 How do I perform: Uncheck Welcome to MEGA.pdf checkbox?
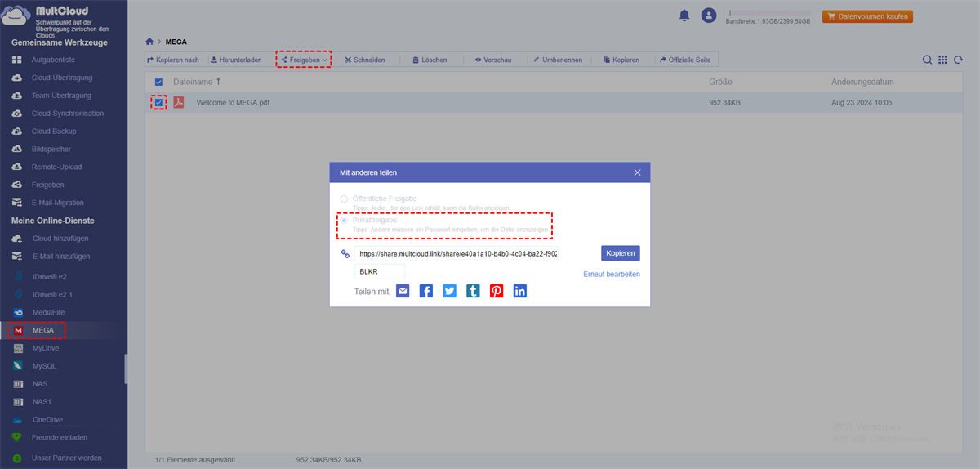pos(158,102)
